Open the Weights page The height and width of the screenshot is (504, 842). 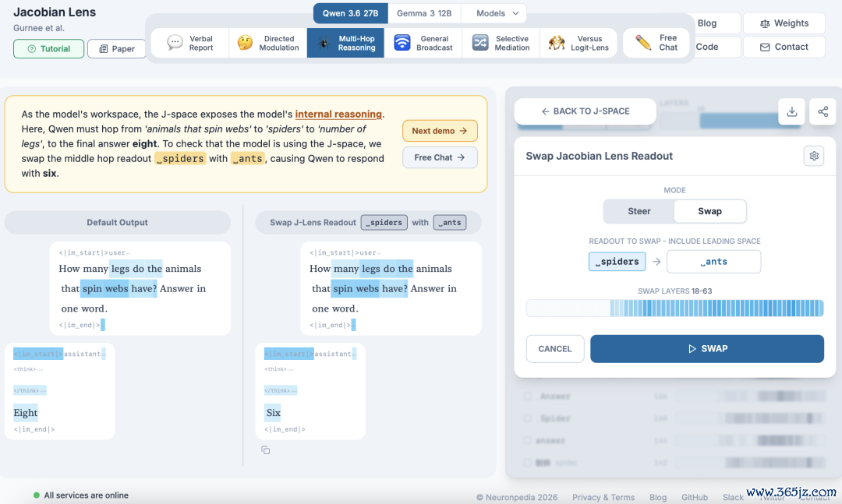coord(784,23)
